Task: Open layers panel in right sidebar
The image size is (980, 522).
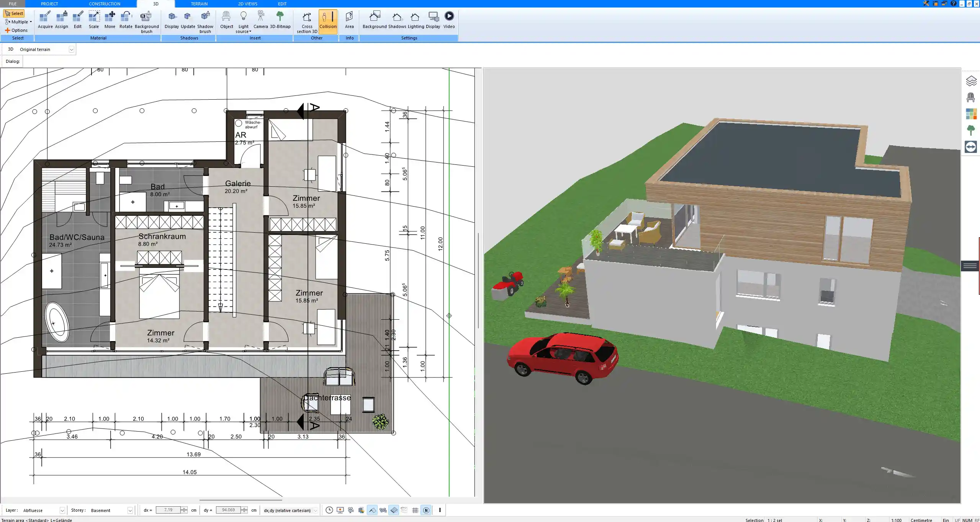Action: (971, 81)
